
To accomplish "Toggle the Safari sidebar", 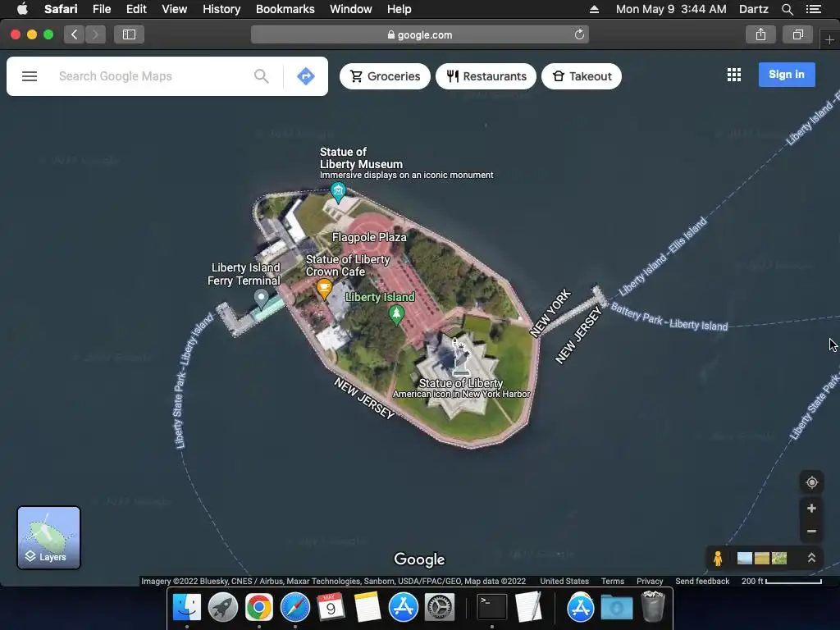I will pos(129,34).
